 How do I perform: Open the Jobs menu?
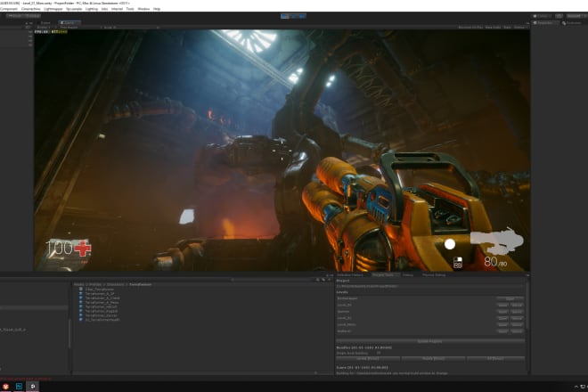104,9
